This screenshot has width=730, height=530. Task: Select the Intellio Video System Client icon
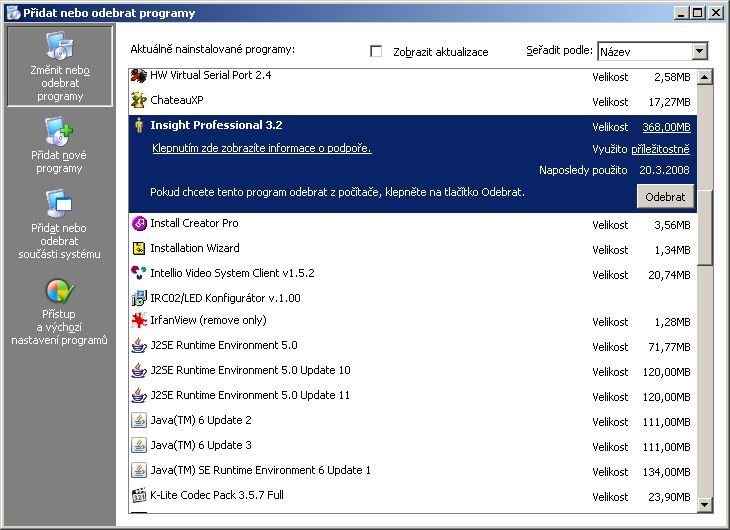[139, 273]
